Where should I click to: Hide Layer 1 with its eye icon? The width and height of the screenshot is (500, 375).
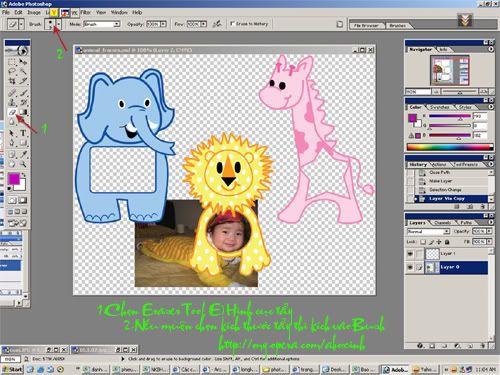(x=410, y=254)
